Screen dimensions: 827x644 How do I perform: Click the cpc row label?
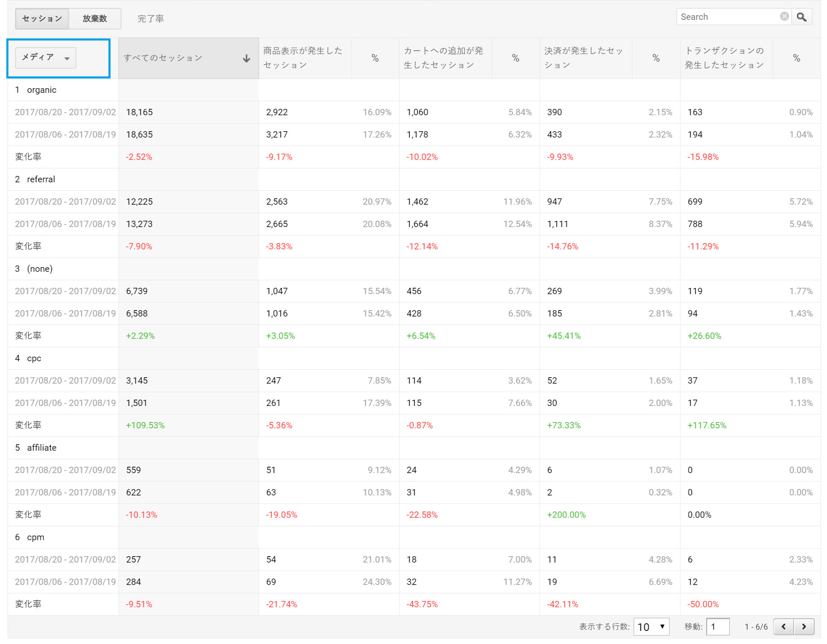coord(34,358)
